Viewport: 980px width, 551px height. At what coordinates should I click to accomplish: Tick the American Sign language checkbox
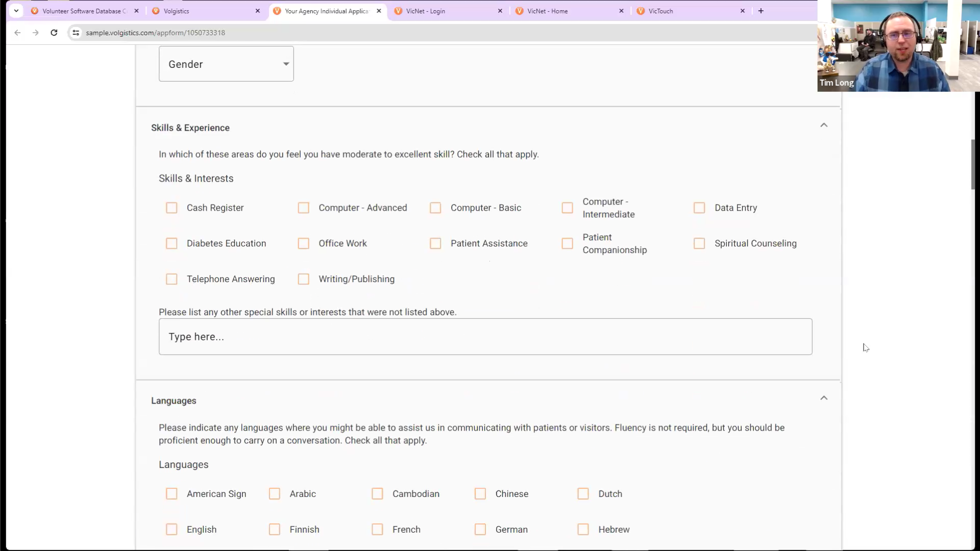171,494
